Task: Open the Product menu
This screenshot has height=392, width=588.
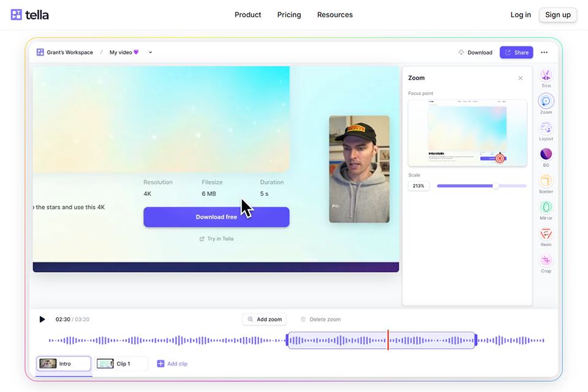Action: point(248,15)
